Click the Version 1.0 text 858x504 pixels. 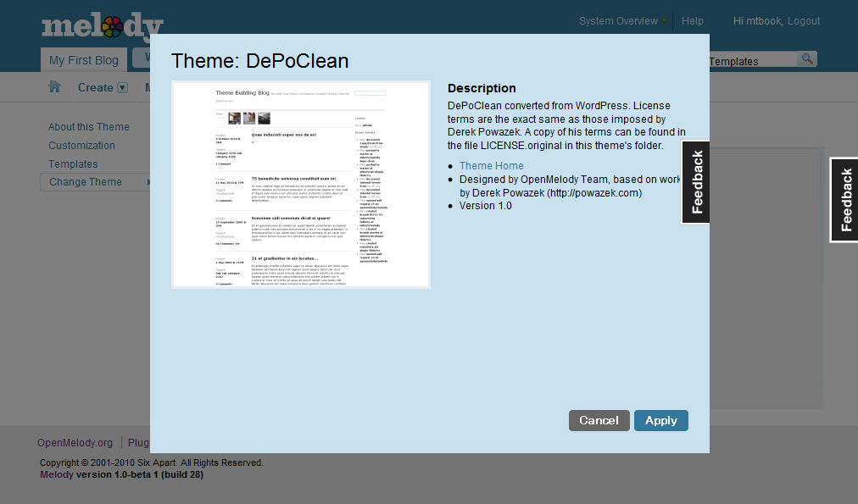pyautogui.click(x=485, y=206)
